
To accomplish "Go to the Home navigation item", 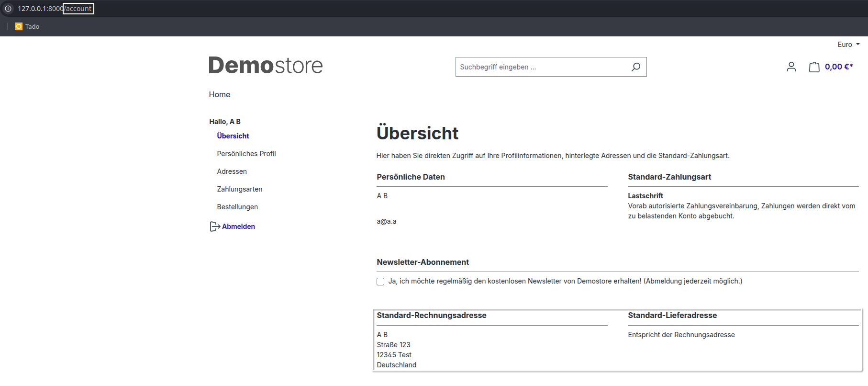I will (220, 95).
